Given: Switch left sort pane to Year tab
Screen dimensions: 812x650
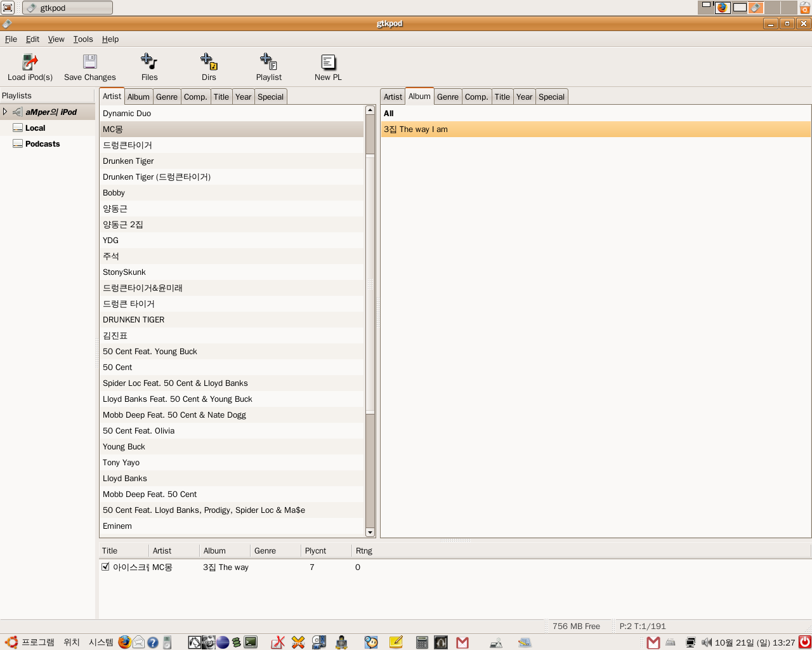Looking at the screenshot, I should pyautogui.click(x=244, y=96).
